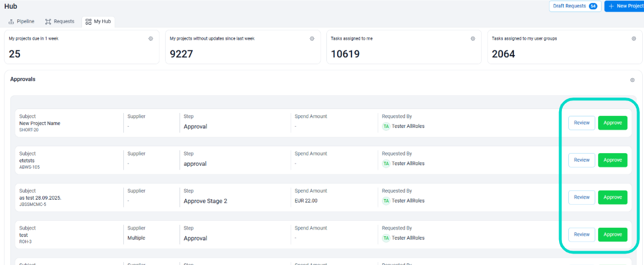The image size is (644, 265).
Task: Click the 9227 projects without updates count
Action: click(182, 54)
